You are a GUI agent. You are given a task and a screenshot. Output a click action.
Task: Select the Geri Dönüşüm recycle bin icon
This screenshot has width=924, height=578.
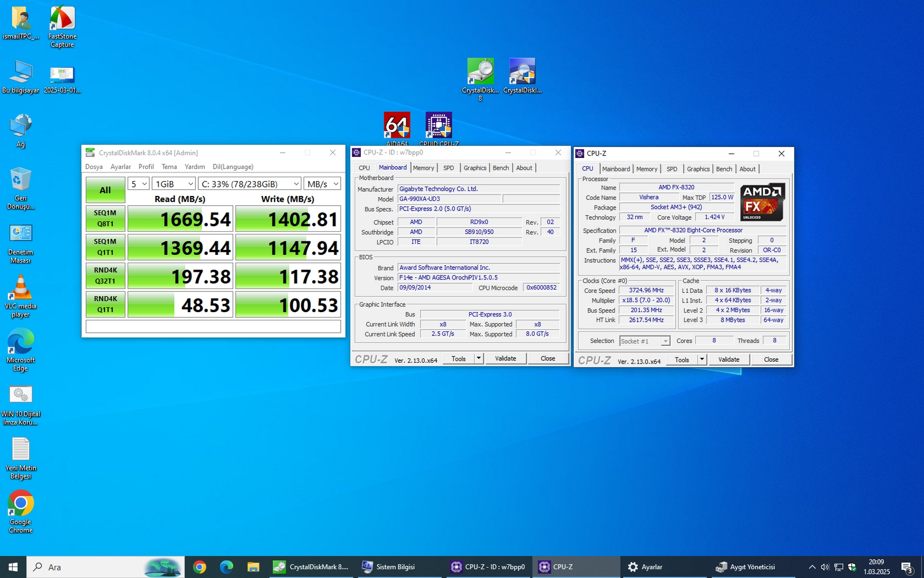(x=21, y=189)
